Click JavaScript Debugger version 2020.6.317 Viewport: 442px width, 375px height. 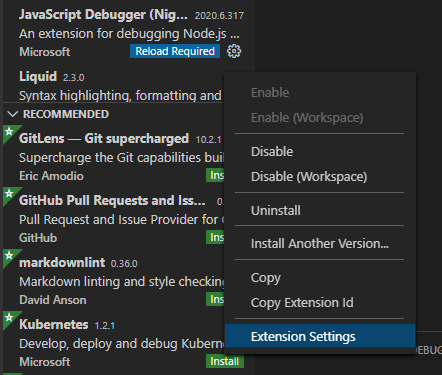tap(219, 16)
